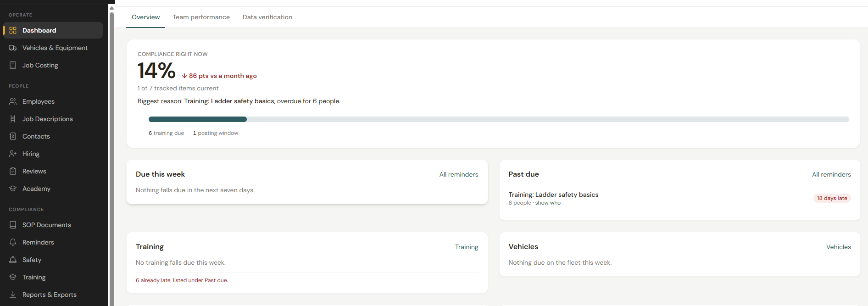
Task: Click the Reports & Exports download icon
Action: pos(13,295)
